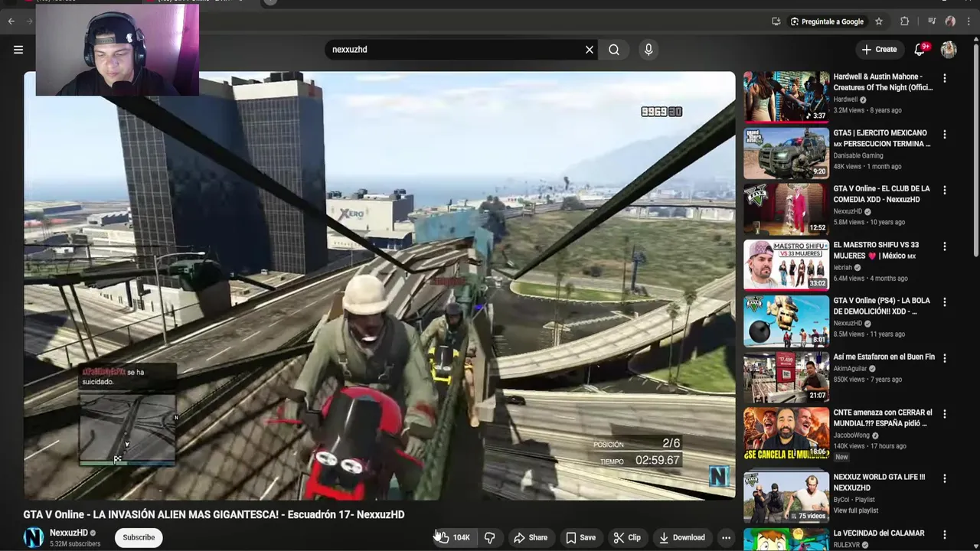The width and height of the screenshot is (980, 551).
Task: Subscribe to NexxuzHD channel
Action: pos(139,537)
